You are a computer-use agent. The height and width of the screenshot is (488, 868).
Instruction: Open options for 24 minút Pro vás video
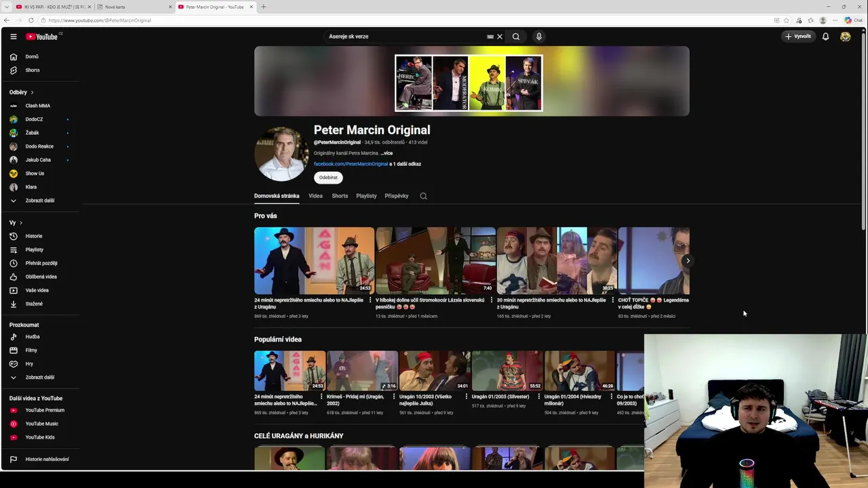370,300
